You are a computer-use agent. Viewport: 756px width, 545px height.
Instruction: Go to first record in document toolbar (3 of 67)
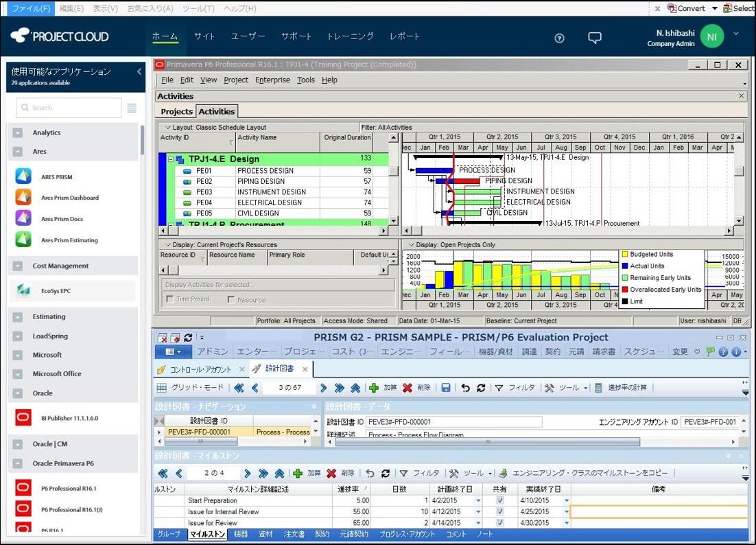click(x=239, y=388)
